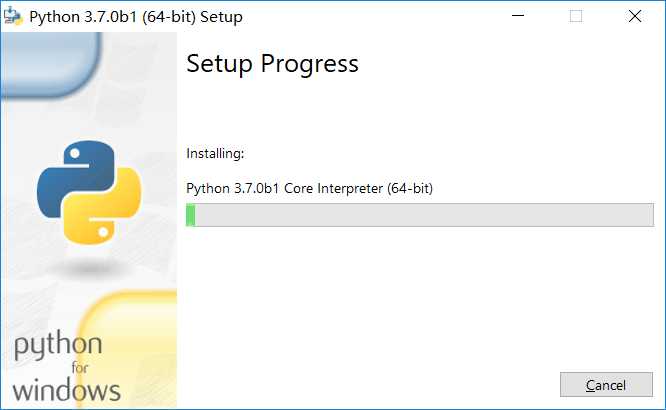Click the blue rounded shape in sidebar top
The width and height of the screenshot is (666, 410).
coord(50,65)
